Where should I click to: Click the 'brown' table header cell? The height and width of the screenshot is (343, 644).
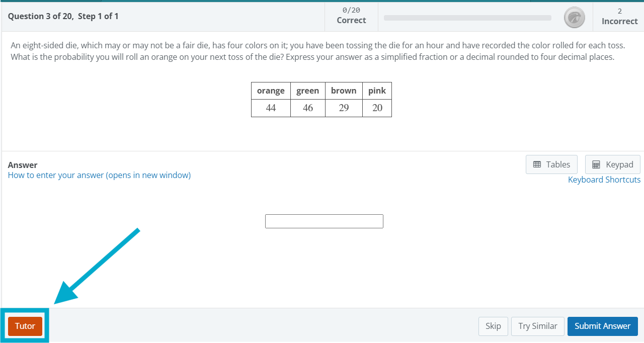[x=344, y=91]
